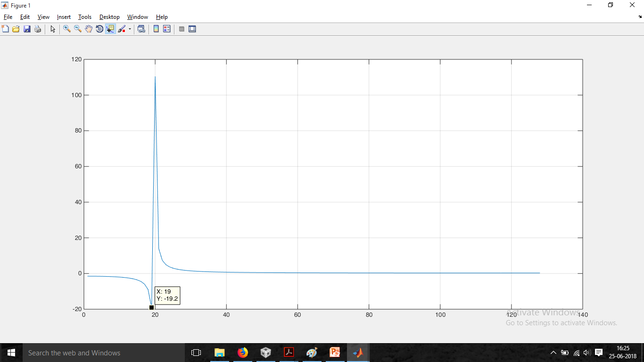Open the Tools menu
Viewport: 644px width, 362px height.
coord(85,17)
